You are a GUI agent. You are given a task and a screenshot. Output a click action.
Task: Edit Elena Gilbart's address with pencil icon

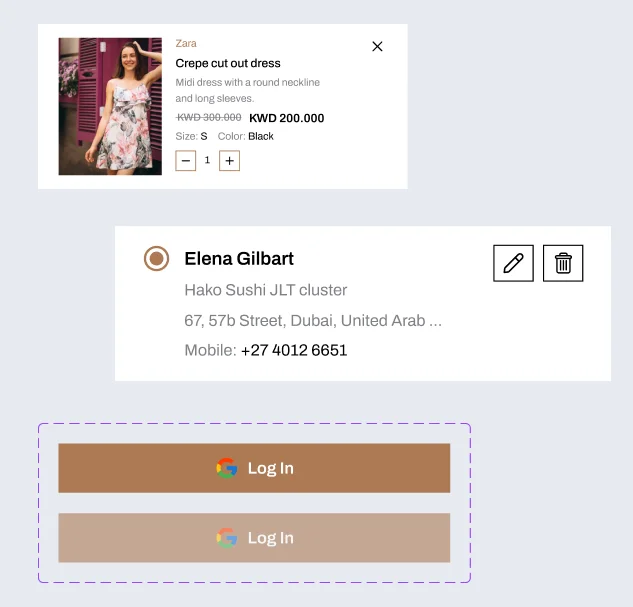tap(513, 263)
